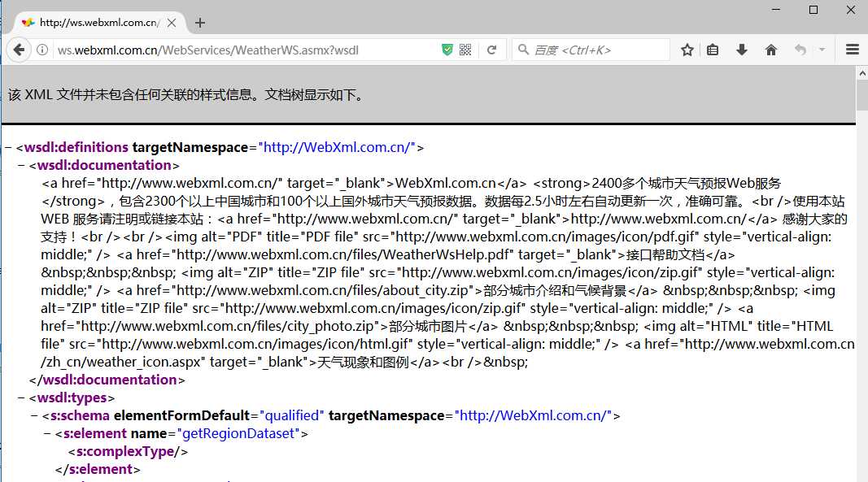Screen dimensions: 868x482
Task: Open dropdown arrow next to undo icon
Action: coord(822,50)
